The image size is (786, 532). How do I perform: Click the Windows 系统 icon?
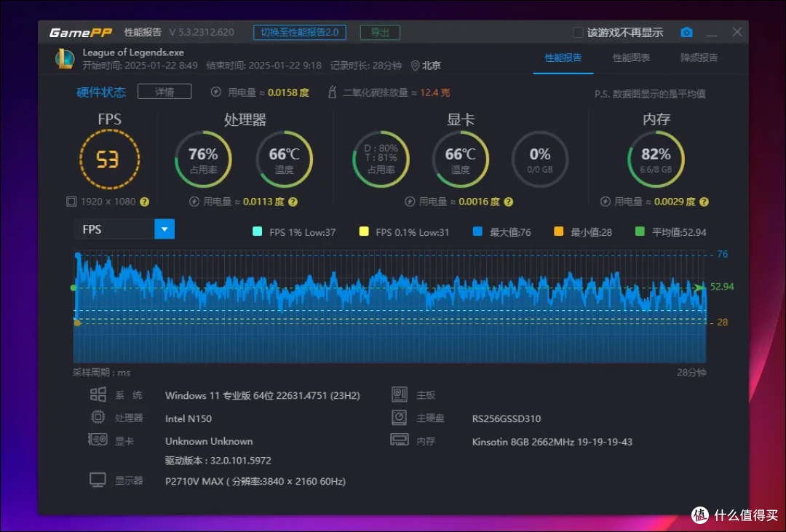point(98,394)
